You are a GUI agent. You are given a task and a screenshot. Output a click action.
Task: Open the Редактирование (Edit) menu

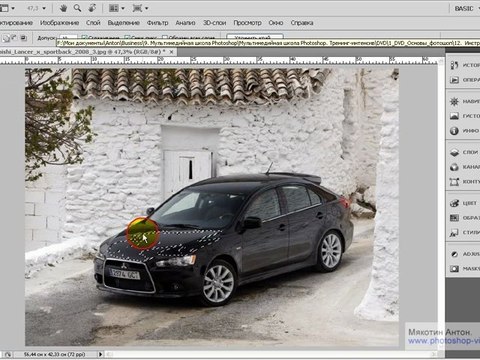click(x=16, y=23)
